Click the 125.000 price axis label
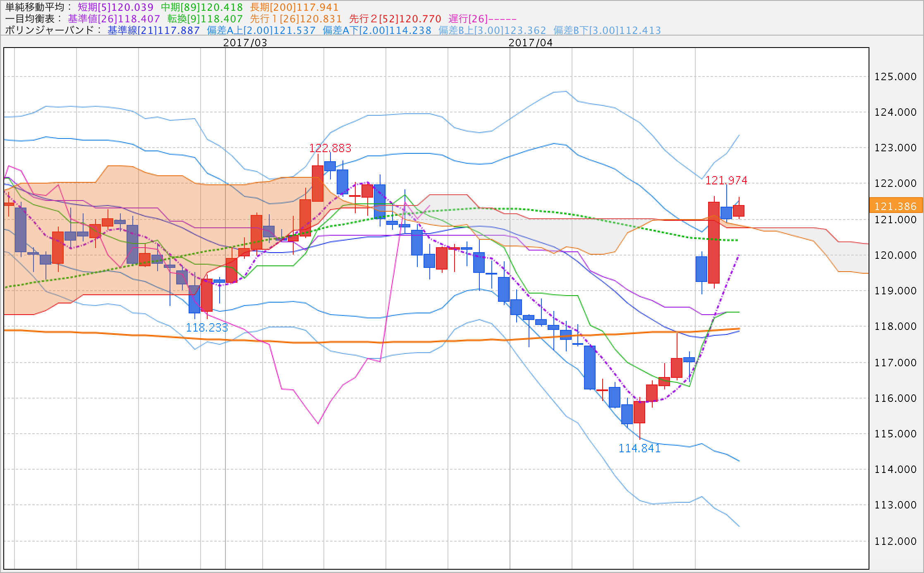The width and height of the screenshot is (924, 573). coord(895,76)
